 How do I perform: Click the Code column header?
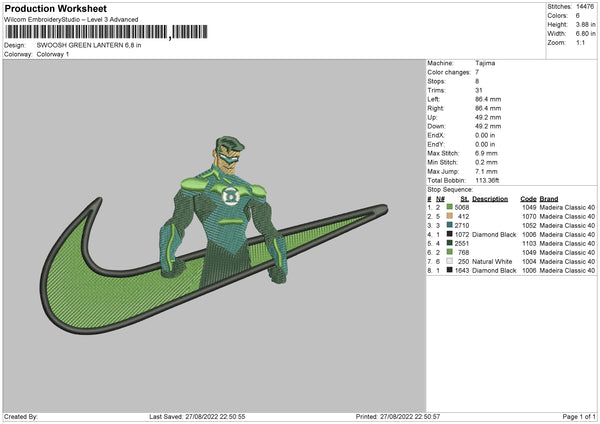528,198
